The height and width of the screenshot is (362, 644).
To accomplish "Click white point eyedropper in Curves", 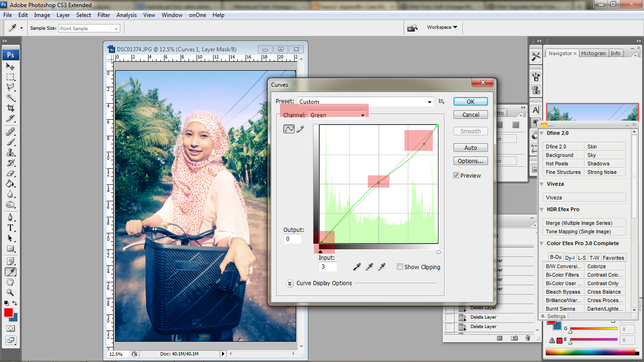I will tap(381, 267).
